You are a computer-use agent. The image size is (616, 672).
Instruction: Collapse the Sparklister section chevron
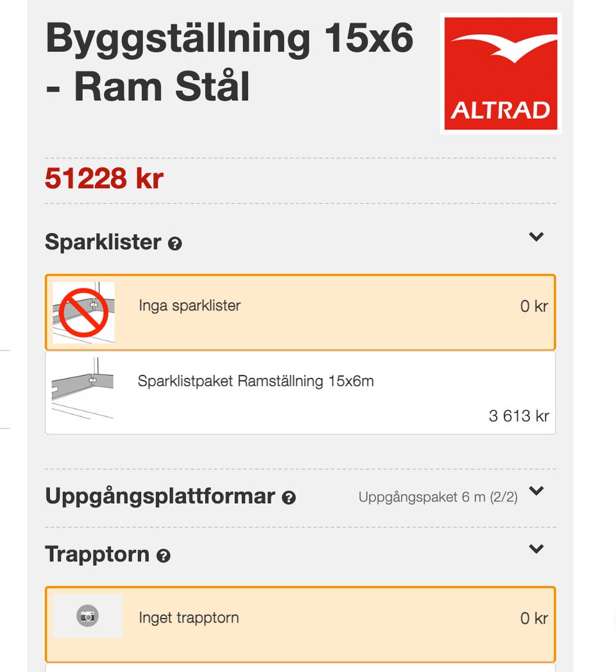click(536, 237)
